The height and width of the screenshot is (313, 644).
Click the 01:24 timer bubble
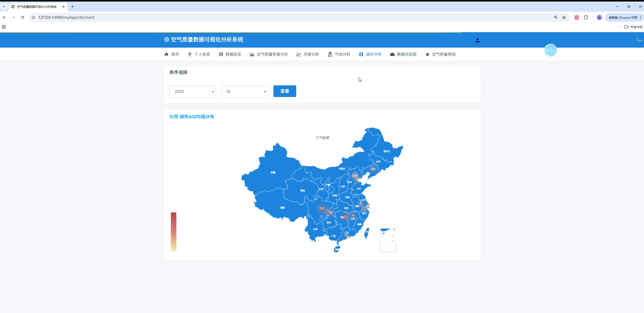point(550,50)
